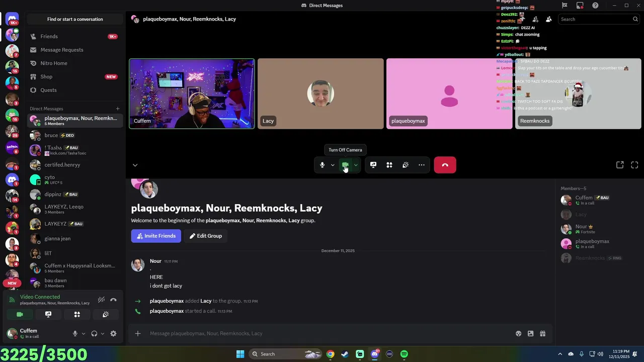Click the share screen icon in call controls
The width and height of the screenshot is (644, 362).
point(373,165)
